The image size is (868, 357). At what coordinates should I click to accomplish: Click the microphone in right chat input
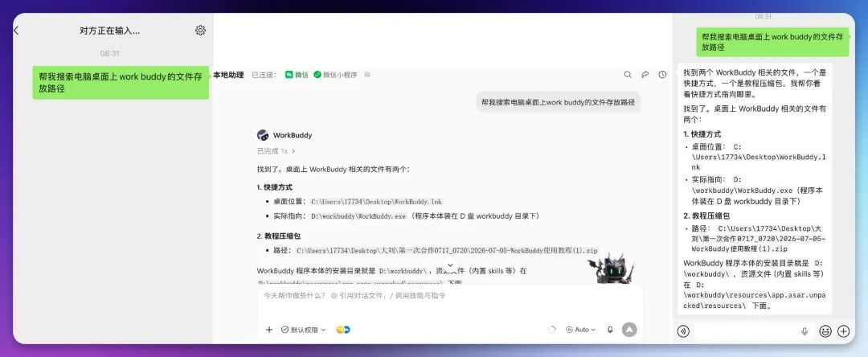[805, 331]
